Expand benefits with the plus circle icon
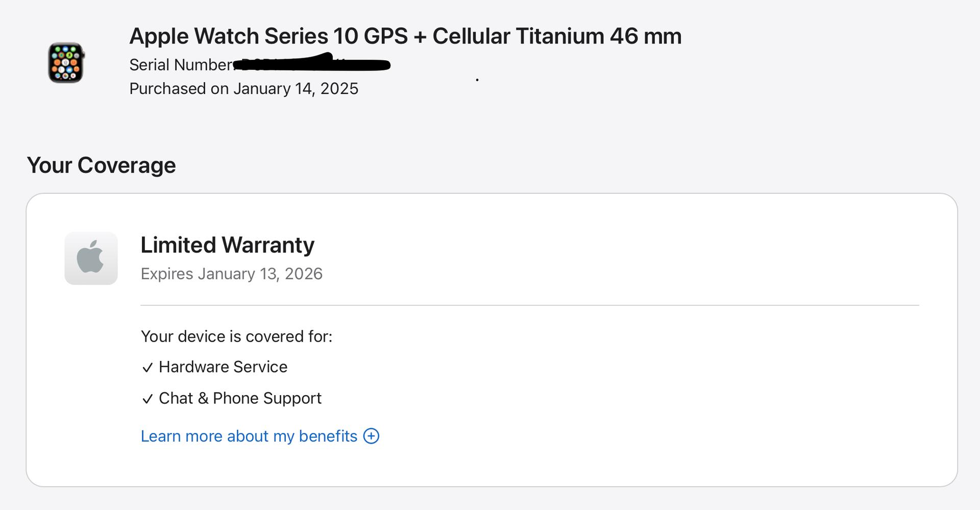Image resolution: width=980 pixels, height=510 pixels. 371,436
